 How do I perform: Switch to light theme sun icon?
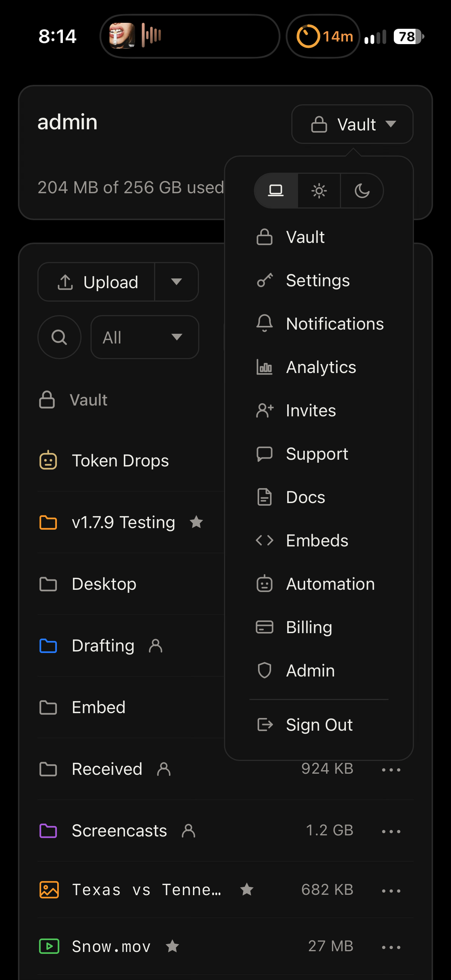point(319,190)
